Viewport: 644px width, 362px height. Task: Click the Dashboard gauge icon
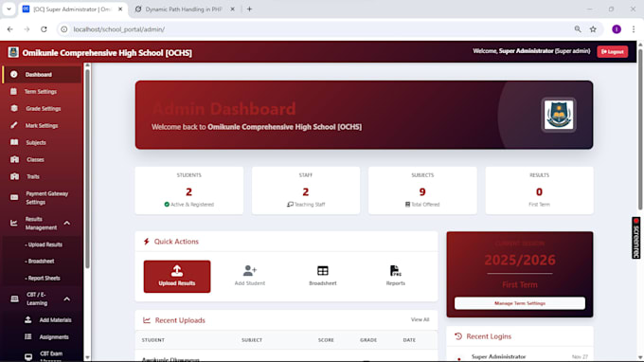tap(14, 74)
